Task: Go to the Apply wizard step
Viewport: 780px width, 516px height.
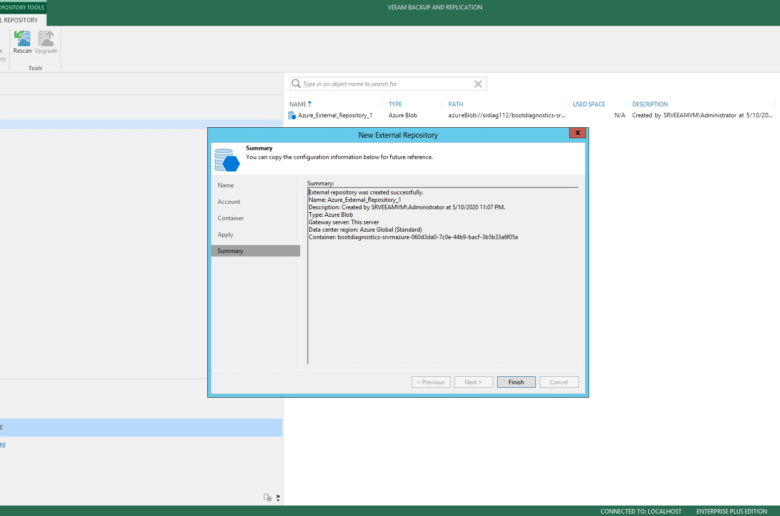Action: click(225, 234)
